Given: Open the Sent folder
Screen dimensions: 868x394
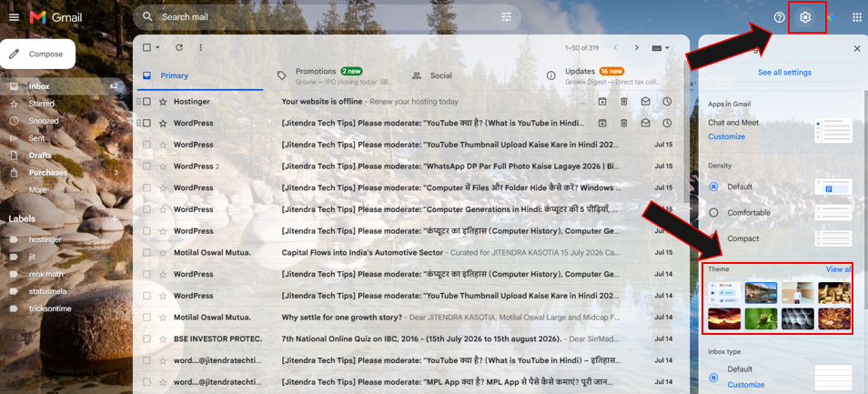Looking at the screenshot, I should 36,137.
